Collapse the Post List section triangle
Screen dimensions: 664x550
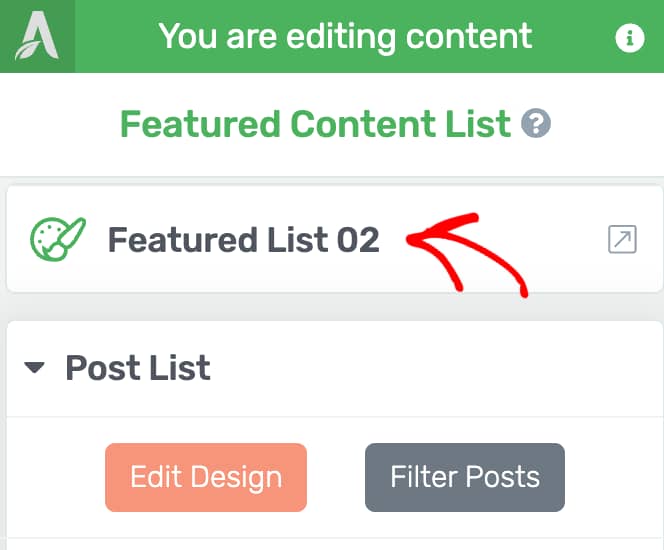tap(35, 368)
